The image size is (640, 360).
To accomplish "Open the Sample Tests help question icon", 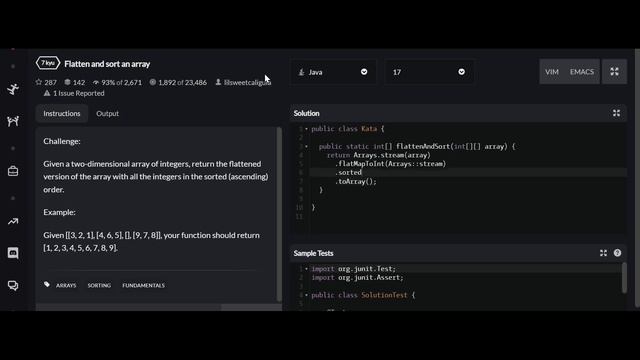I will tap(617, 253).
